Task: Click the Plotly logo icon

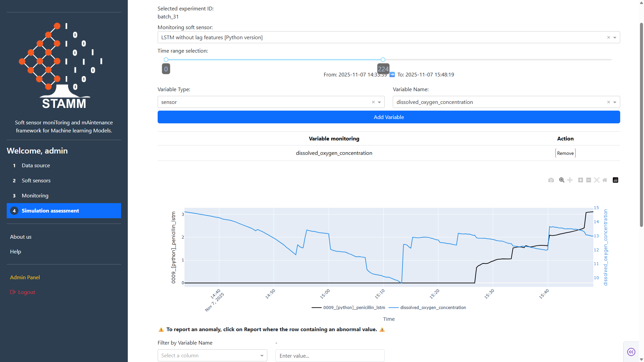Action: pyautogui.click(x=615, y=180)
